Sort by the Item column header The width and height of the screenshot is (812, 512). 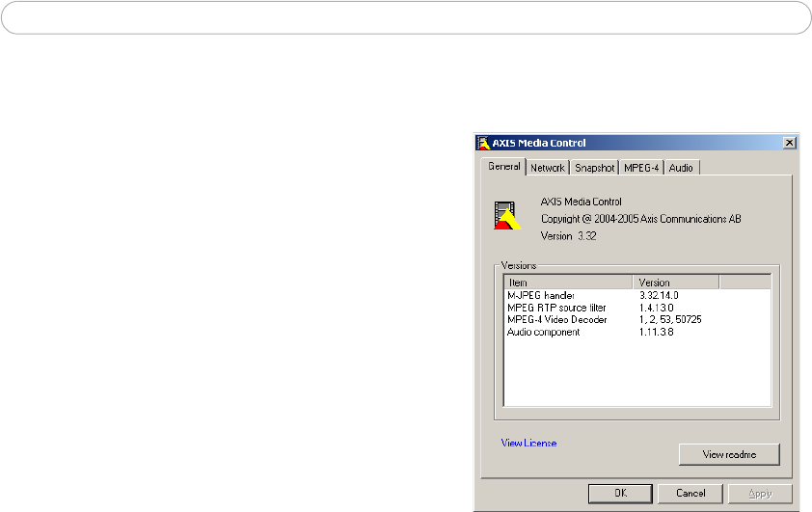pos(568,283)
